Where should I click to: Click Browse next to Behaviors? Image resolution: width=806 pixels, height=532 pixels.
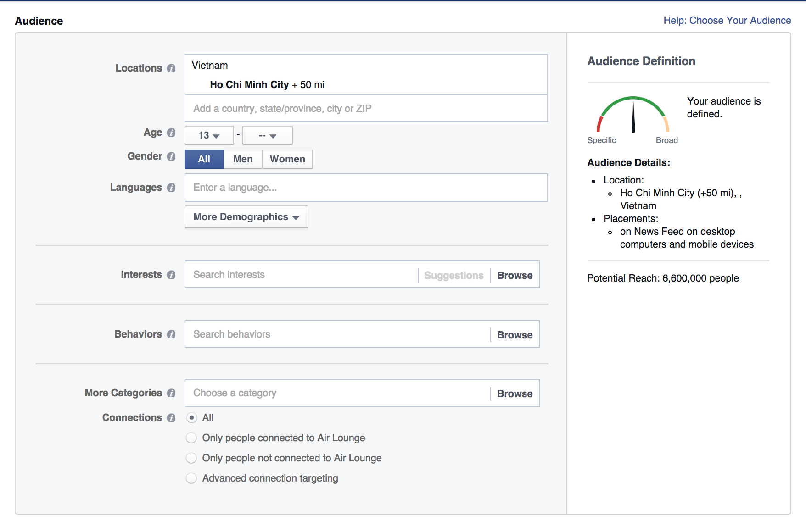click(515, 335)
